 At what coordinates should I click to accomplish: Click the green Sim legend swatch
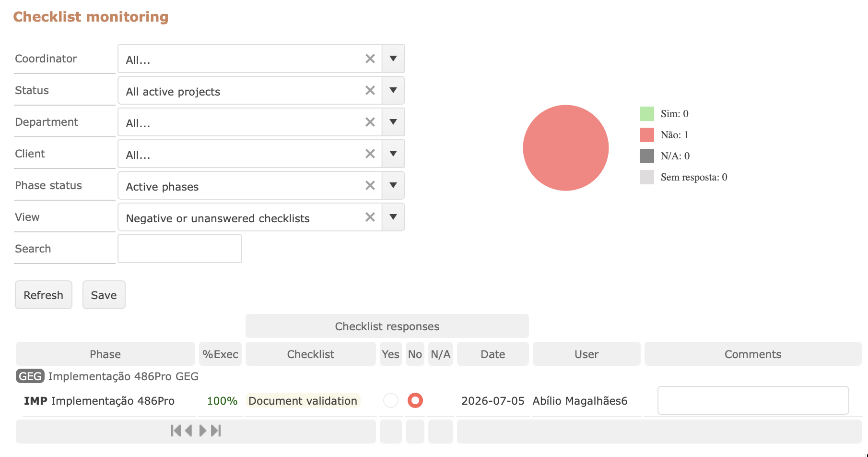[647, 114]
